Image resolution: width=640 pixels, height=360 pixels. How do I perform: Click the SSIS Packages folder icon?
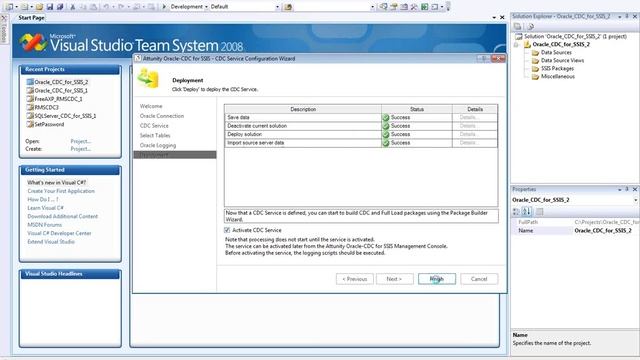[535, 69]
